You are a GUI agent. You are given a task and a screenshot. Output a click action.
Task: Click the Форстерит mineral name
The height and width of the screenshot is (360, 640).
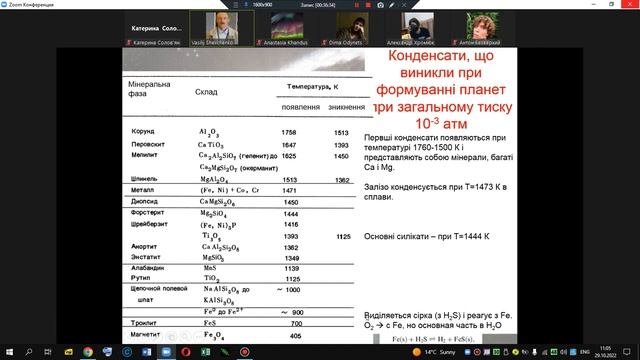pos(147,213)
